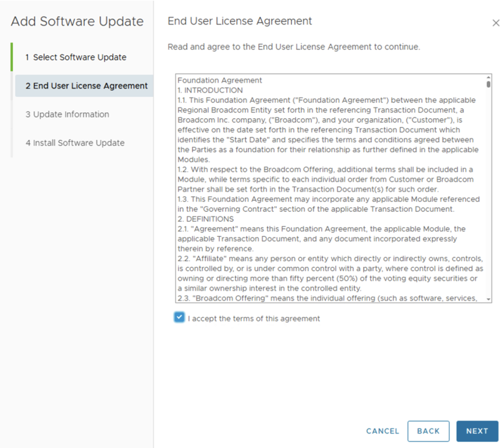
Task: Click the license text scroll-down arrow
Action: [488, 299]
